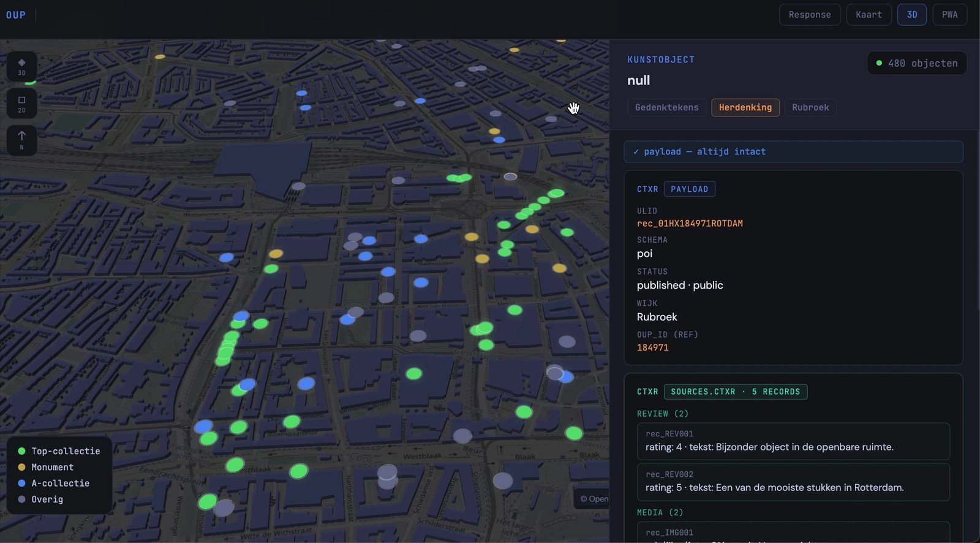The image size is (980, 543).
Task: Click the 480 objecten status badge
Action: 916,63
